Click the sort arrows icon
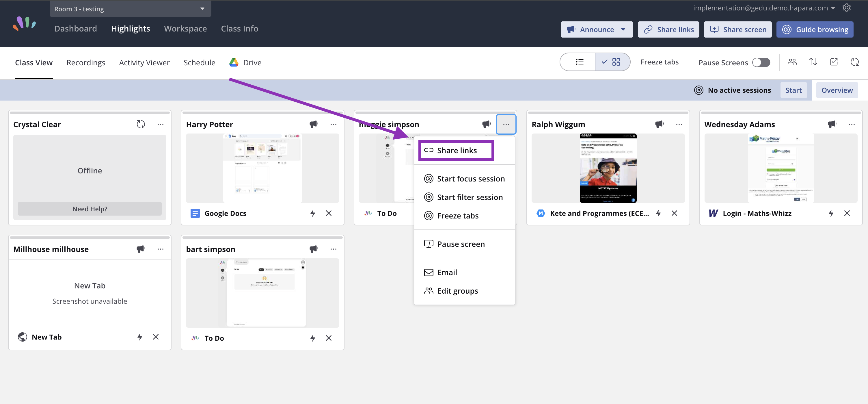Image resolution: width=868 pixels, height=404 pixels. coord(813,62)
